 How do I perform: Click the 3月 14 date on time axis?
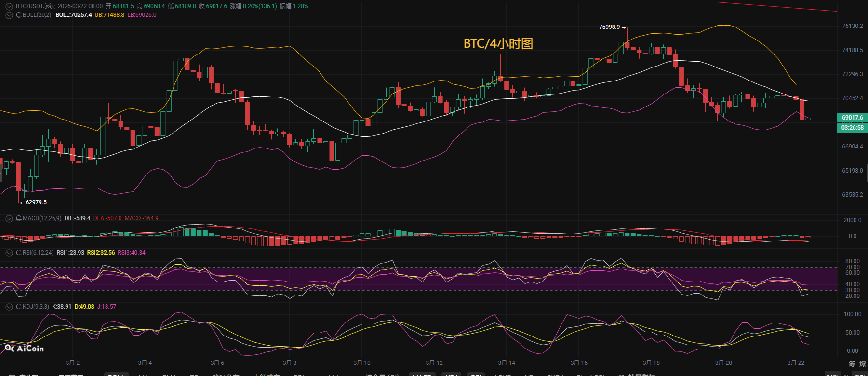(507, 363)
